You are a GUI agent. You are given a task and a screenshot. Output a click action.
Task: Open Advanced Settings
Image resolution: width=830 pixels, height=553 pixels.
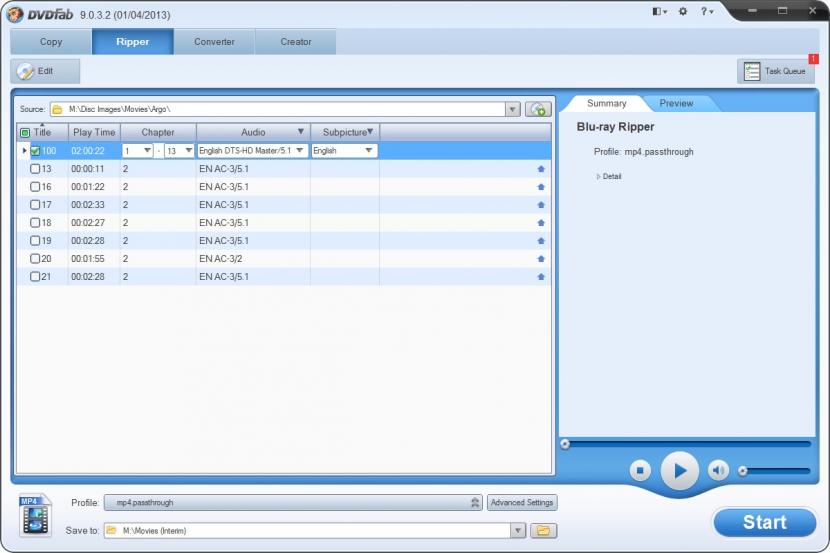coord(522,503)
